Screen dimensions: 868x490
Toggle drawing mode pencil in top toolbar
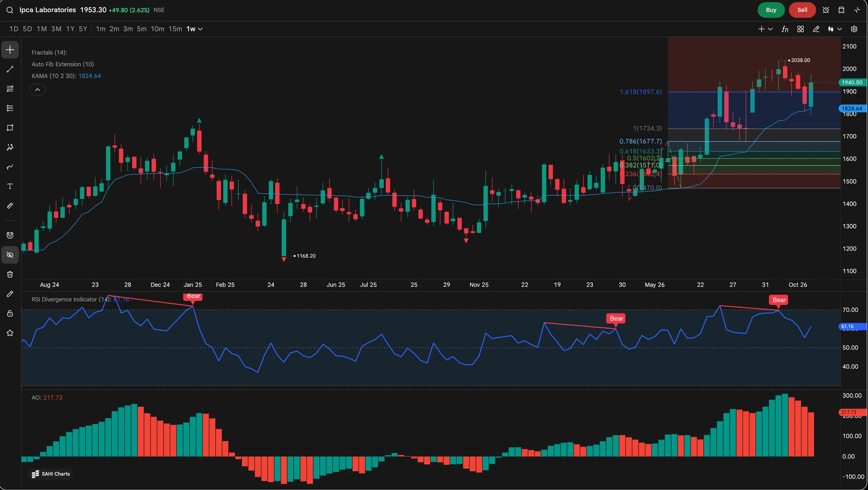816,29
